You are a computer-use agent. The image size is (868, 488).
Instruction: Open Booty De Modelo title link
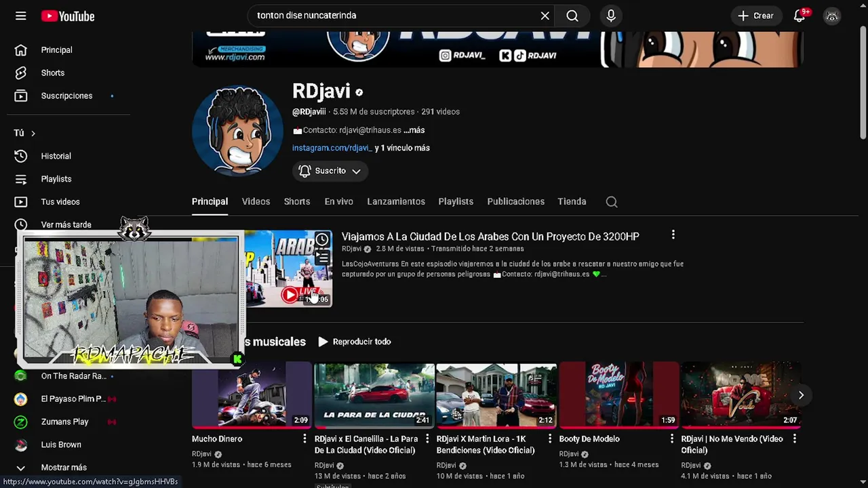click(589, 439)
